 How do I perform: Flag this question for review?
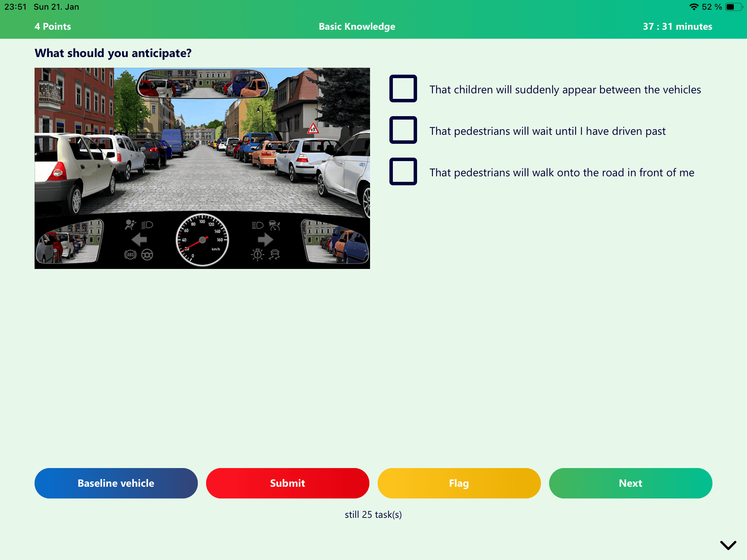tap(459, 483)
